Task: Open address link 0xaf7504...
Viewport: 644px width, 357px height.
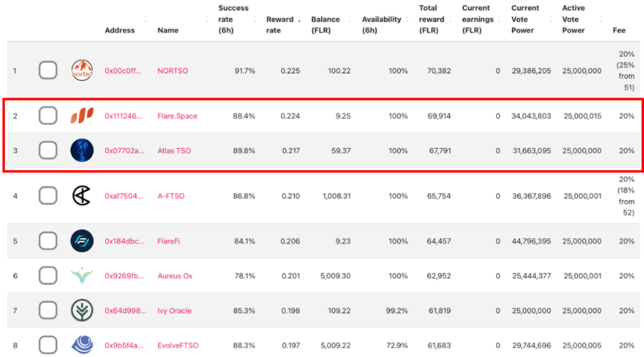Action: (x=124, y=196)
